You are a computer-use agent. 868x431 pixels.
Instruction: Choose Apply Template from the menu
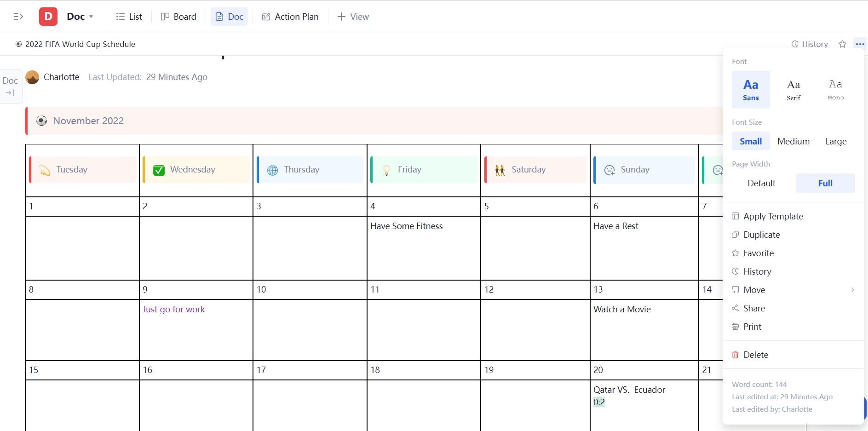(x=793, y=216)
